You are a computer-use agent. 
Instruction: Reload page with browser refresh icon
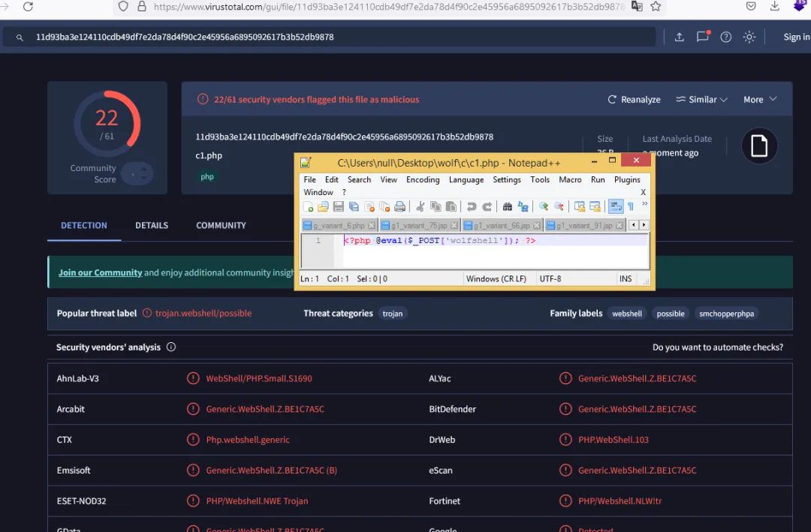coord(28,6)
